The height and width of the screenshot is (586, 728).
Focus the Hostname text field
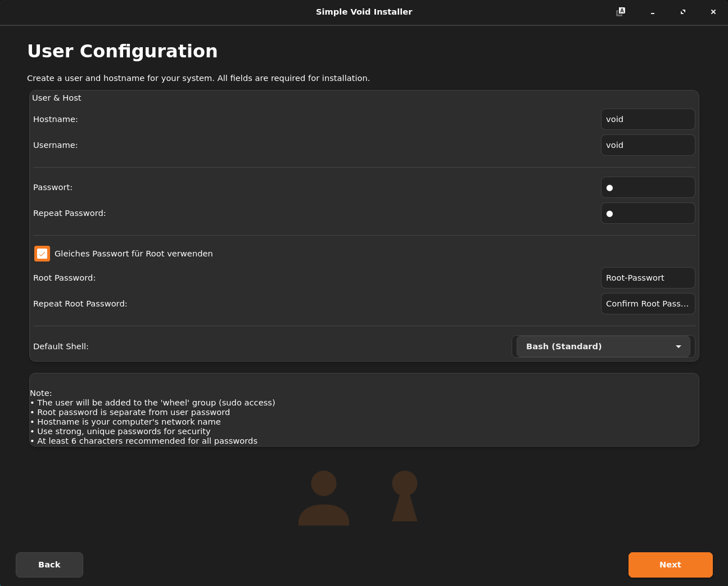tap(648, 119)
